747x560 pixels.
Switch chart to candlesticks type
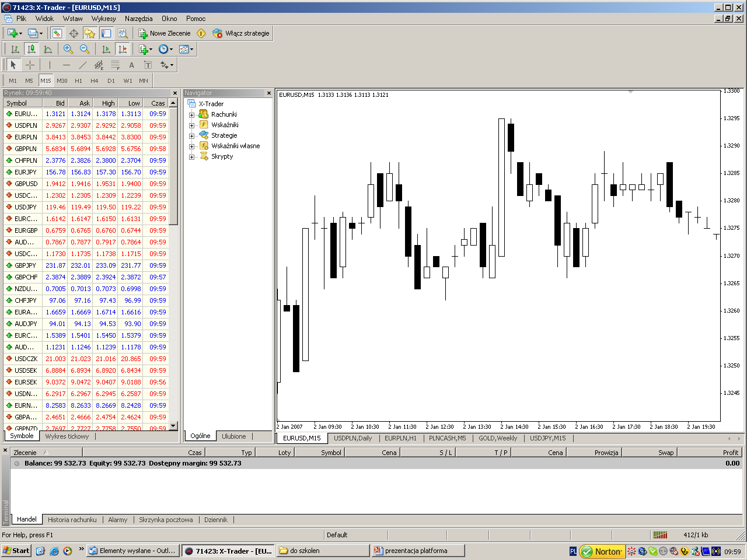pyautogui.click(x=32, y=49)
